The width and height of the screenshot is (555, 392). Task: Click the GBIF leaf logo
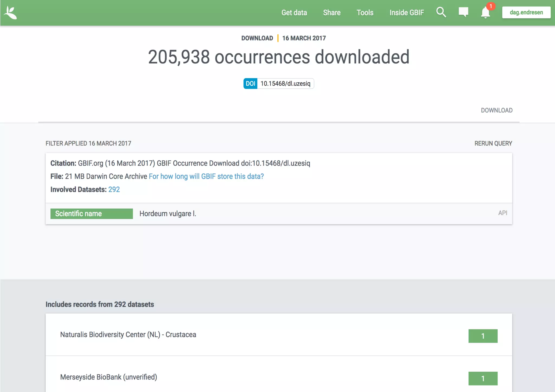tap(11, 13)
